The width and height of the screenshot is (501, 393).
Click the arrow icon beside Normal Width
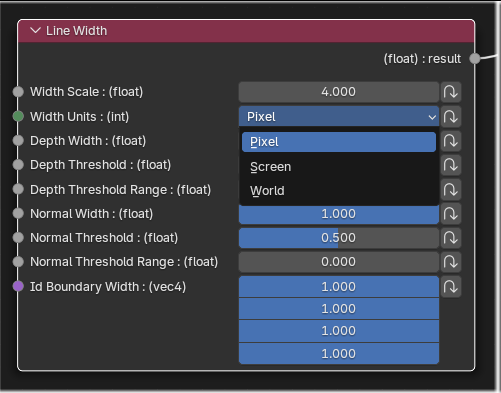[x=451, y=214]
